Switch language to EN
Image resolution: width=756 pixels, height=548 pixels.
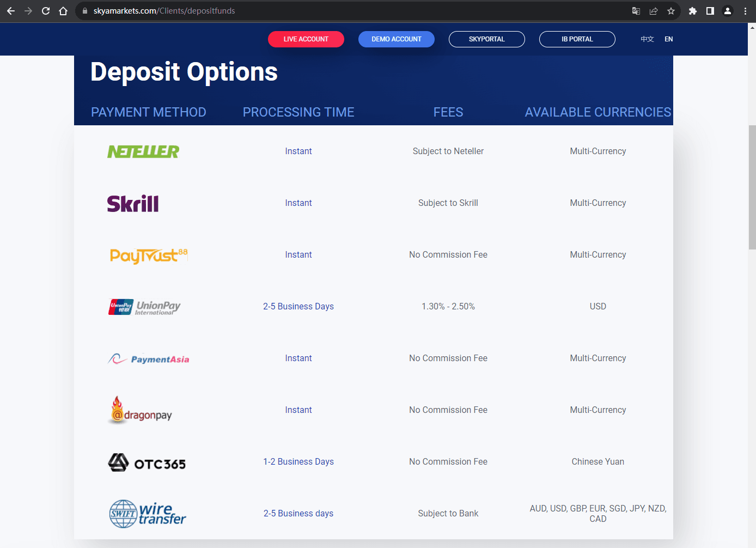click(x=669, y=39)
